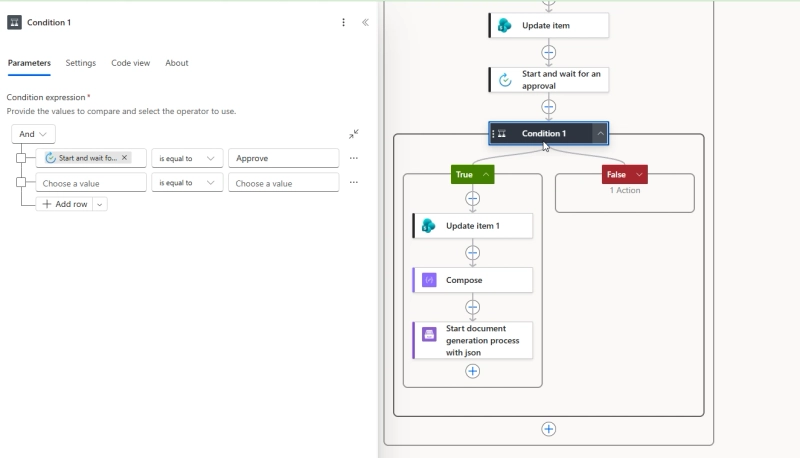Open the second row's is equal to dropdown
This screenshot has width=800, height=458.
click(187, 183)
